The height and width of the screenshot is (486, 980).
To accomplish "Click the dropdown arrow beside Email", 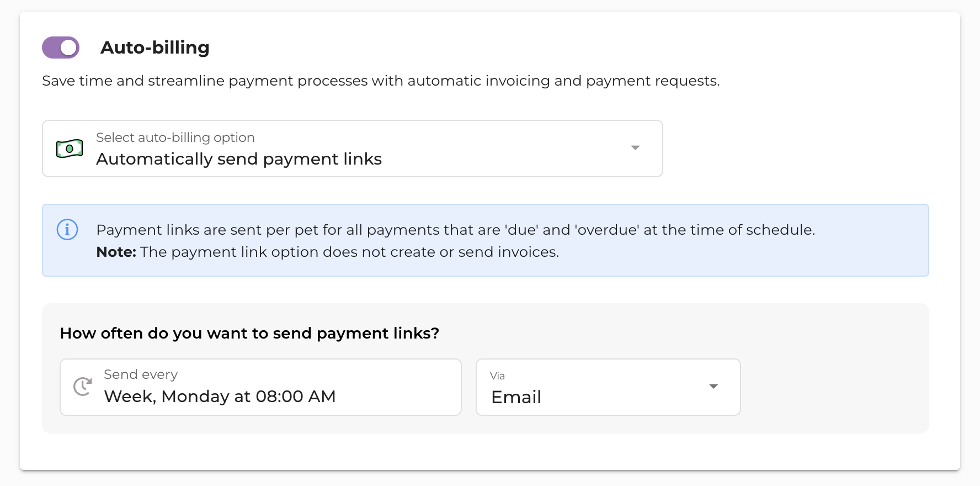I will pos(713,387).
